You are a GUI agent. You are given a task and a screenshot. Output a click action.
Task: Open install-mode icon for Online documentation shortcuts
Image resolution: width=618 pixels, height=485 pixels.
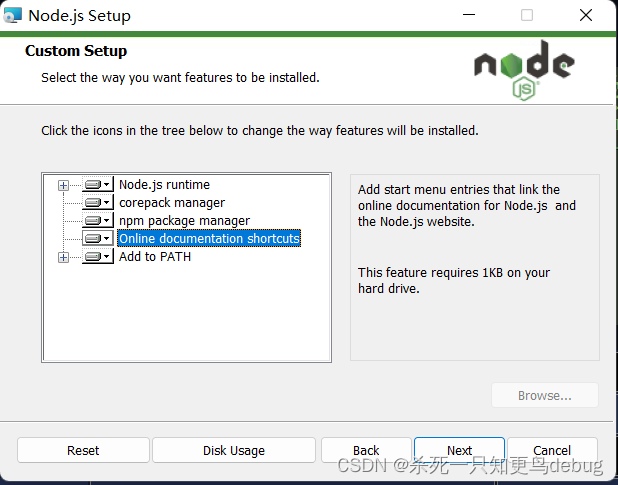point(98,238)
